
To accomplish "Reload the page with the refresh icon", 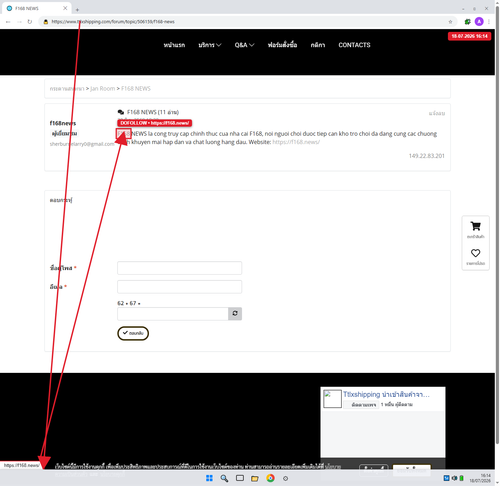I will [x=30, y=22].
